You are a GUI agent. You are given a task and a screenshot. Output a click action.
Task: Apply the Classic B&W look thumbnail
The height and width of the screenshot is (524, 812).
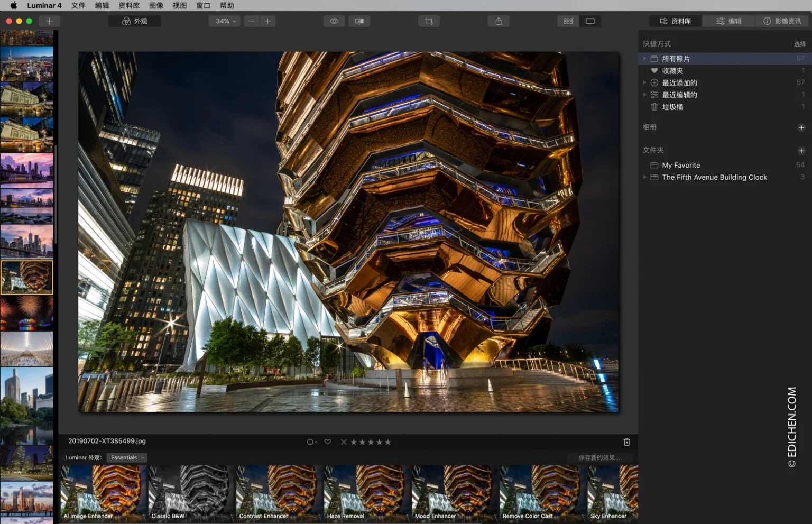coord(189,493)
